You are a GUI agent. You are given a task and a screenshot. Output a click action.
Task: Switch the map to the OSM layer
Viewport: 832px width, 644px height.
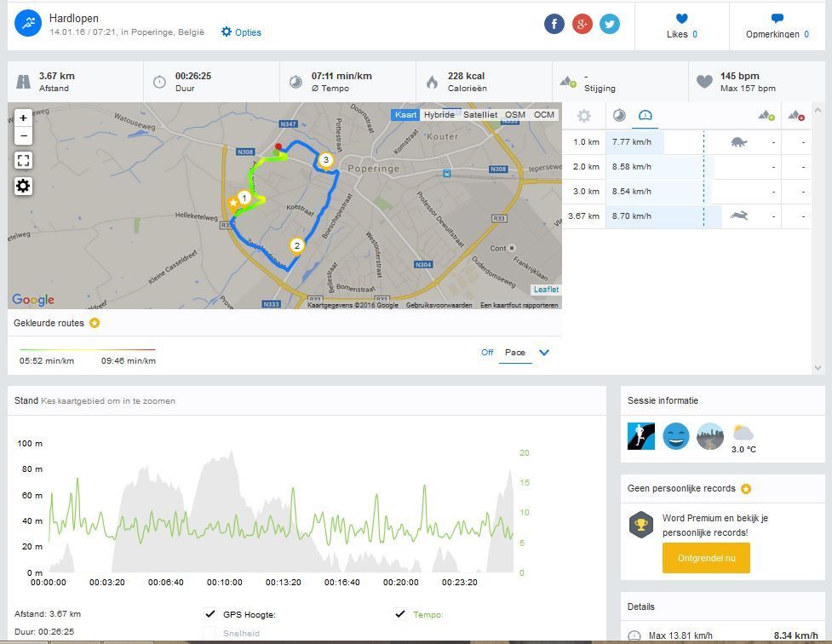coord(515,115)
